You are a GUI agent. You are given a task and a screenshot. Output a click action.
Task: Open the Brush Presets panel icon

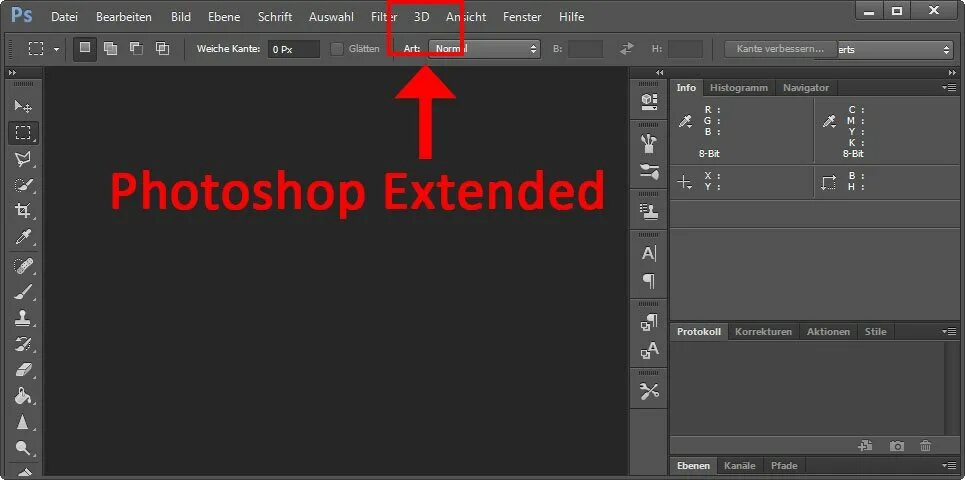point(649,171)
